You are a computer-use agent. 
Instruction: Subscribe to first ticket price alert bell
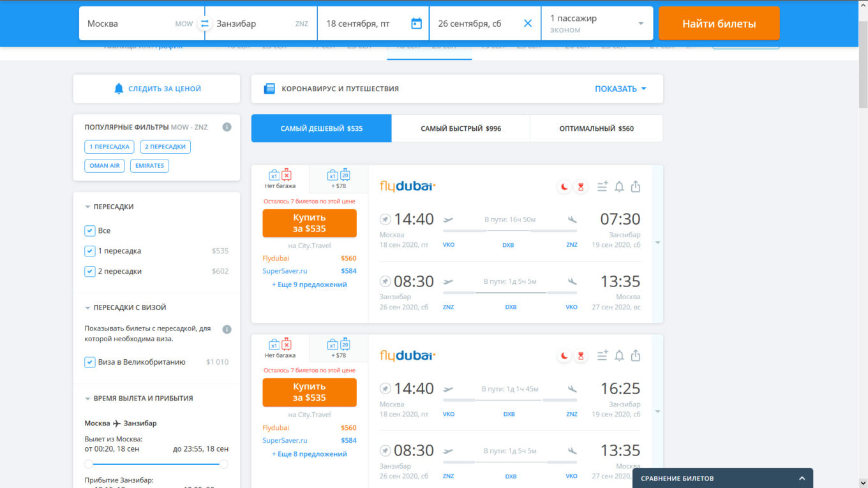click(x=619, y=186)
